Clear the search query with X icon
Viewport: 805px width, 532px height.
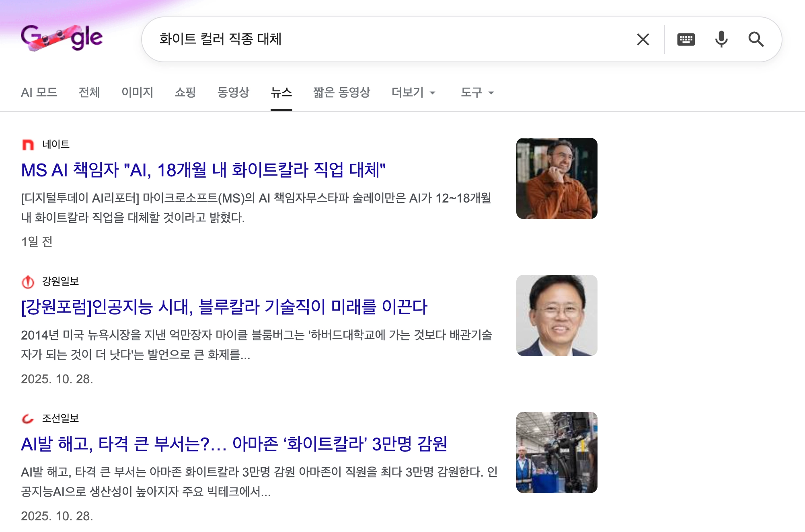pos(643,39)
